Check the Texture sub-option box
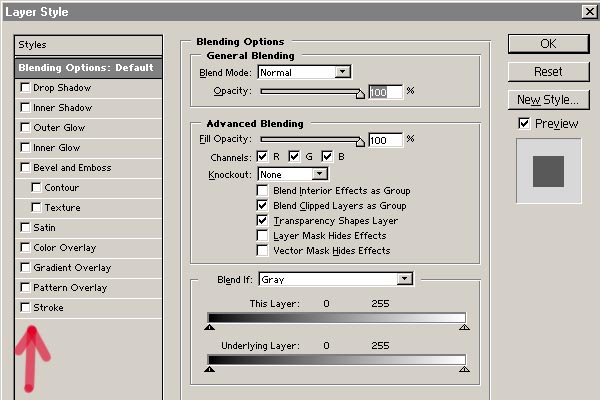The height and width of the screenshot is (400, 600). [x=36, y=207]
